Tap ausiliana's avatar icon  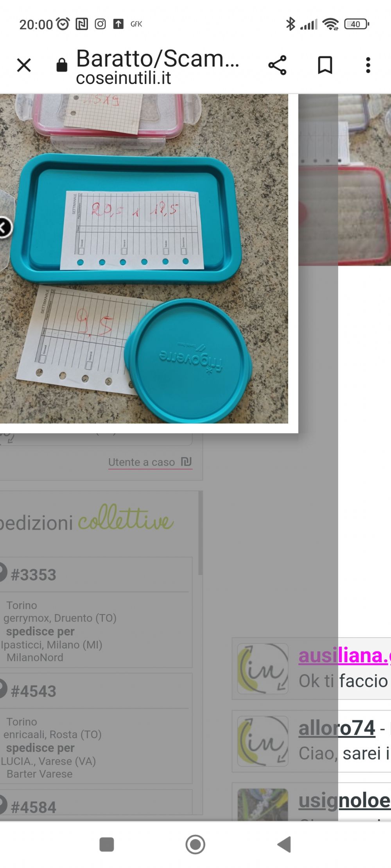click(x=263, y=668)
